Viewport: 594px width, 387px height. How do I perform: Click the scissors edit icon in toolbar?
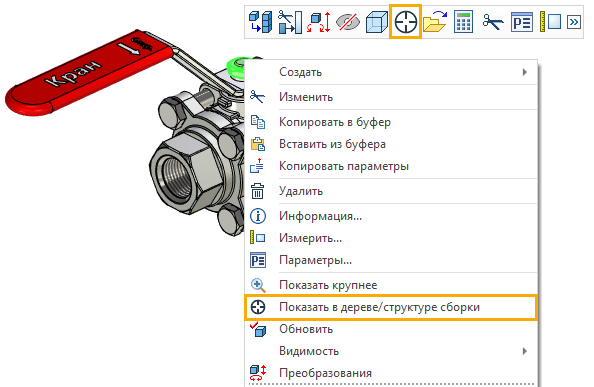click(x=492, y=22)
